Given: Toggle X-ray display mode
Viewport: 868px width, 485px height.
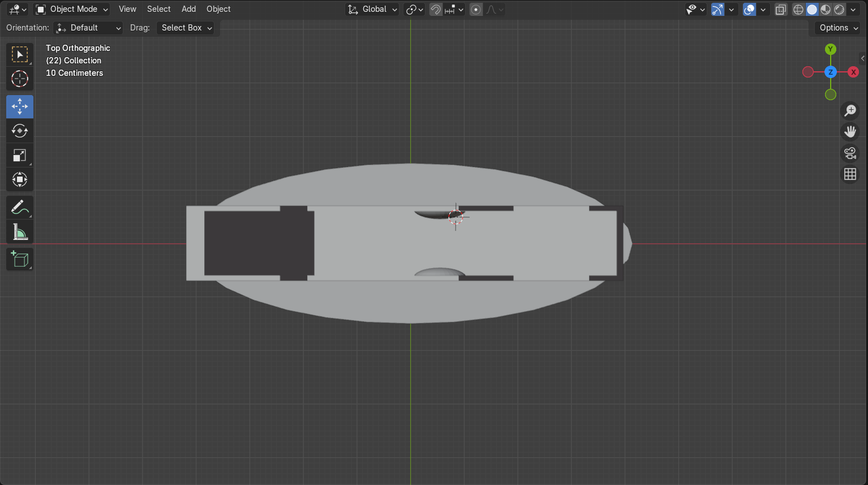Looking at the screenshot, I should (x=781, y=10).
